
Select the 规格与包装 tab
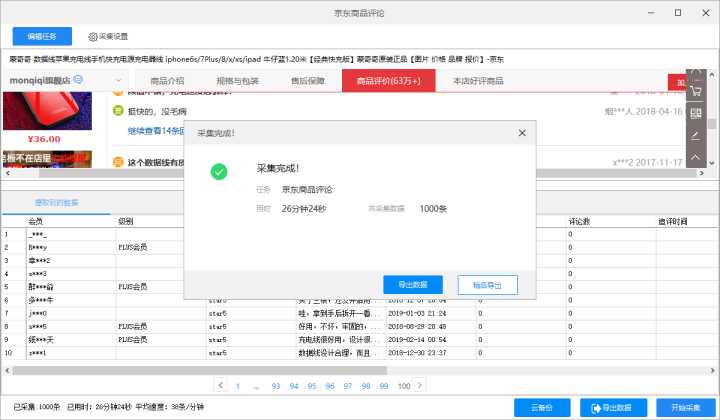click(237, 81)
